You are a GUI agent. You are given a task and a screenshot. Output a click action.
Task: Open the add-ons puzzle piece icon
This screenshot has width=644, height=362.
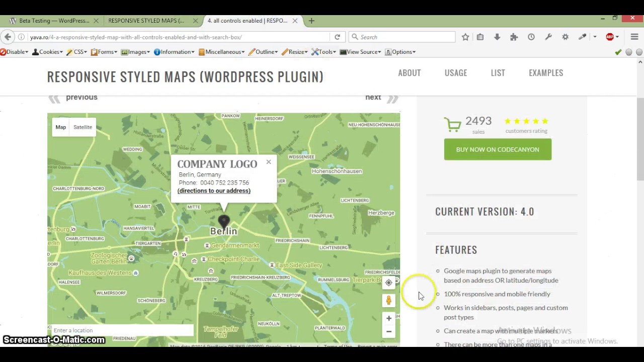coord(514,37)
